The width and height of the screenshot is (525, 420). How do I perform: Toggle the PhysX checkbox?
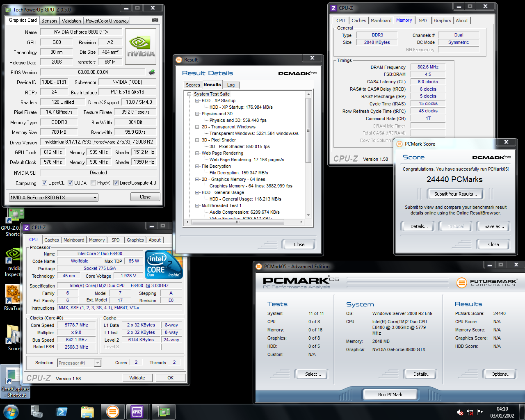[94, 183]
